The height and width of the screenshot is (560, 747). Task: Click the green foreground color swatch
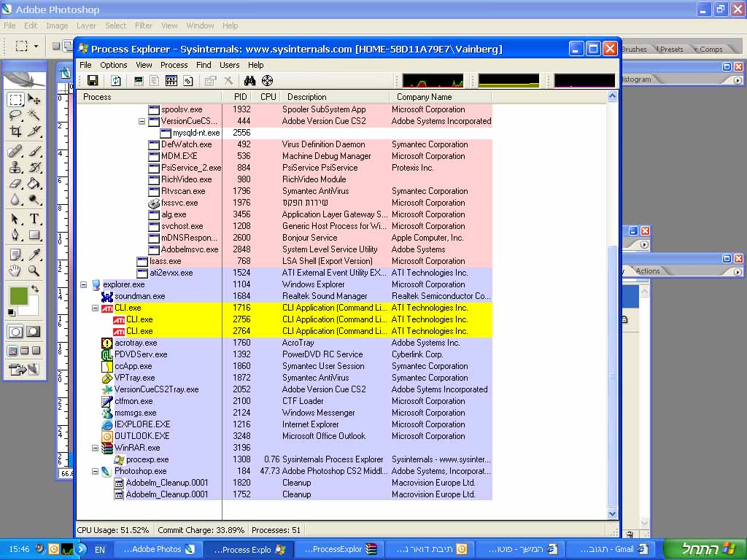click(18, 295)
